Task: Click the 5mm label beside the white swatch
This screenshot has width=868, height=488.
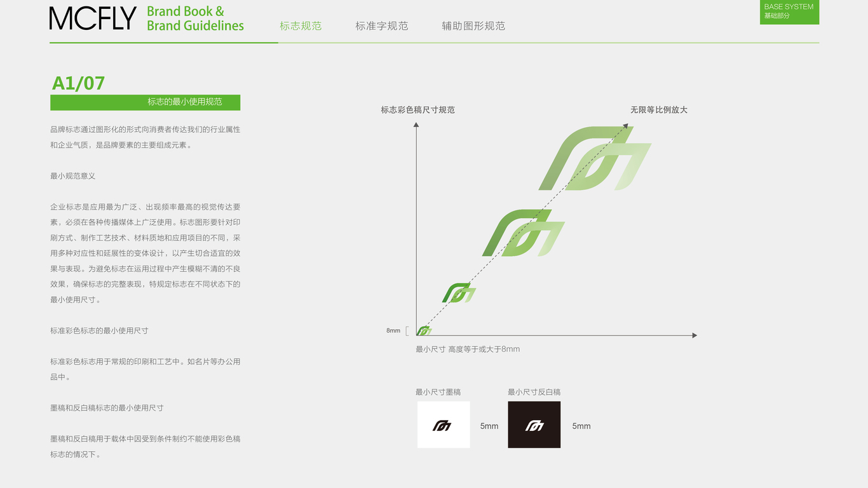Action: 489,426
